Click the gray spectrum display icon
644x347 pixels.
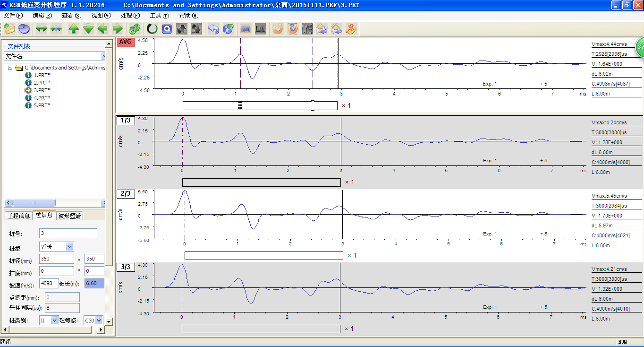click(260, 29)
